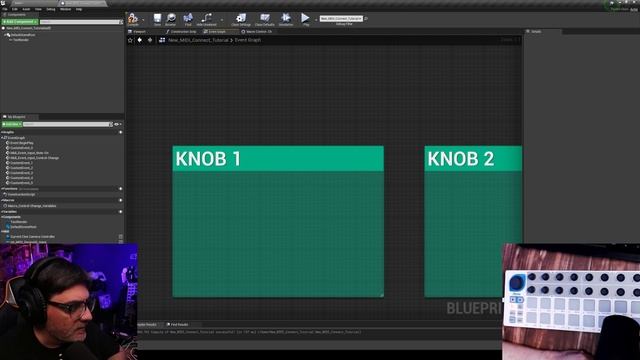The image size is (640, 360).
Task: Open the Play options dropdown arrow
Action: tap(316, 19)
